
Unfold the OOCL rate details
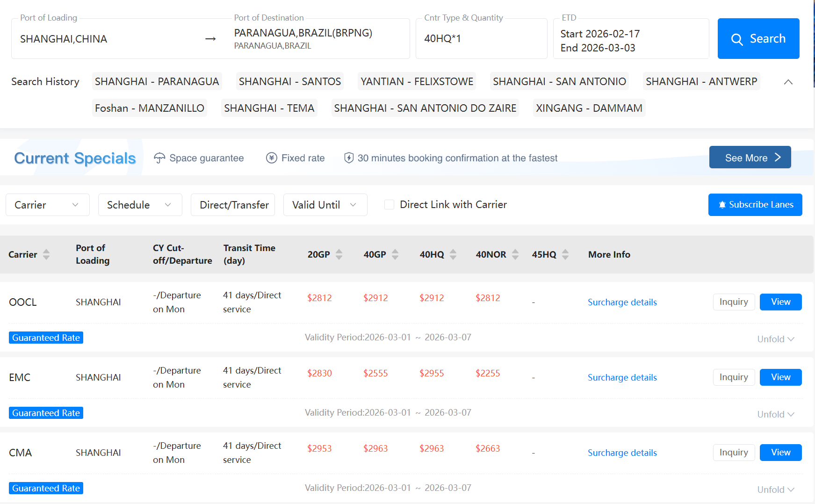(x=775, y=338)
